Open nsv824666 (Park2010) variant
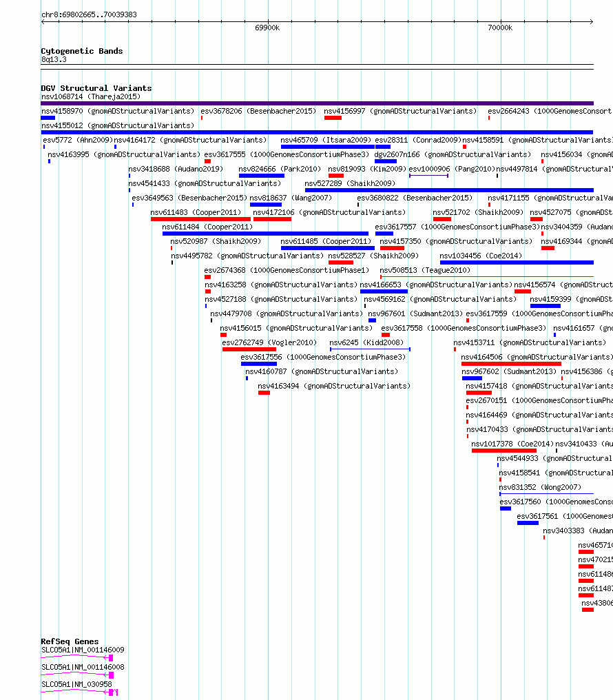This screenshot has width=613, height=700. click(x=280, y=169)
